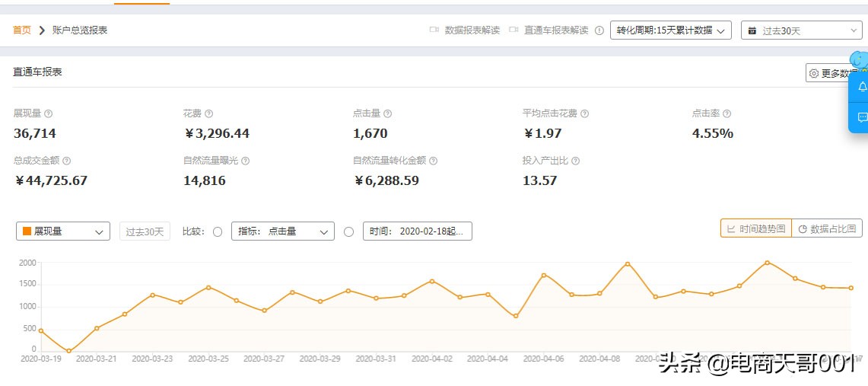Click the 14,816 natural exposure value
868x386 pixels.
tap(205, 180)
